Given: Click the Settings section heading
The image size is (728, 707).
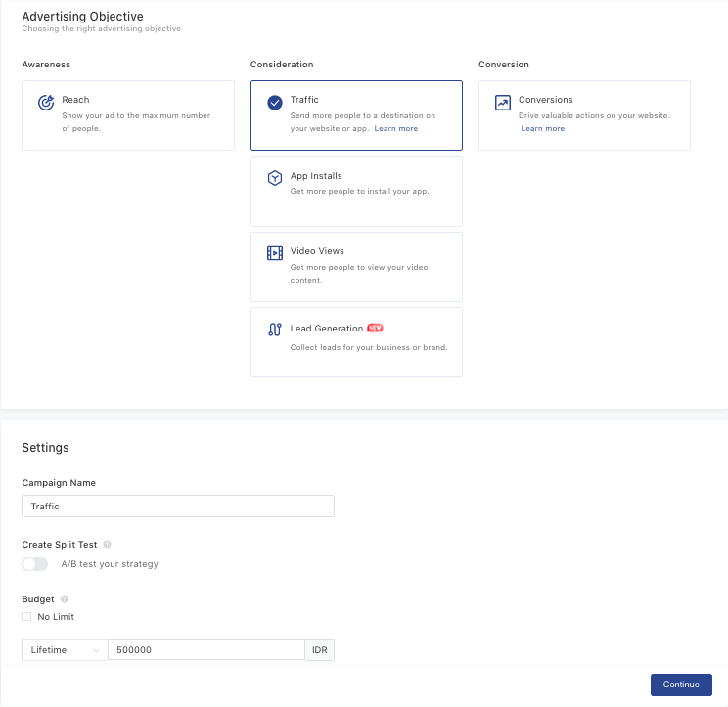Looking at the screenshot, I should (x=45, y=448).
